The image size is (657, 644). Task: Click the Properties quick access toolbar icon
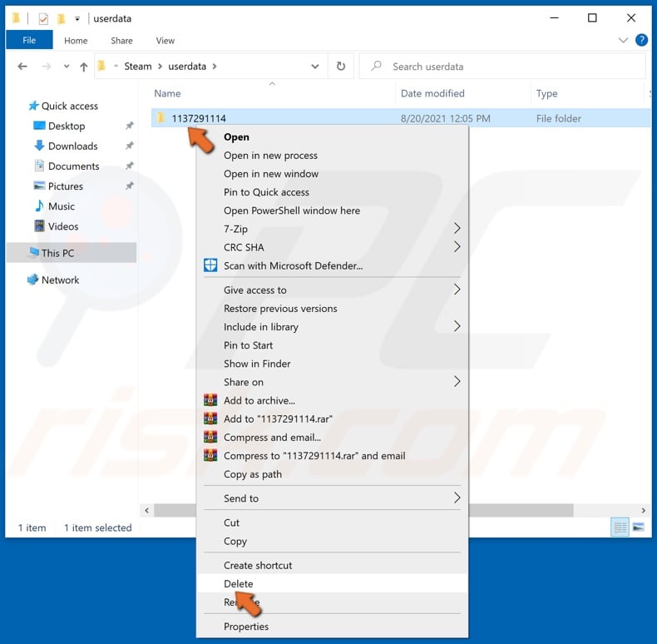pyautogui.click(x=43, y=18)
